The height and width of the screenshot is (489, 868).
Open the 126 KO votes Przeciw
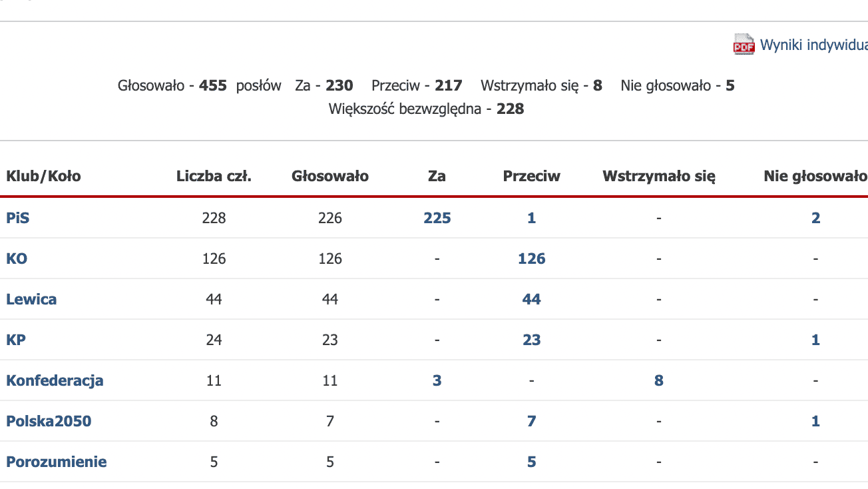(531, 258)
